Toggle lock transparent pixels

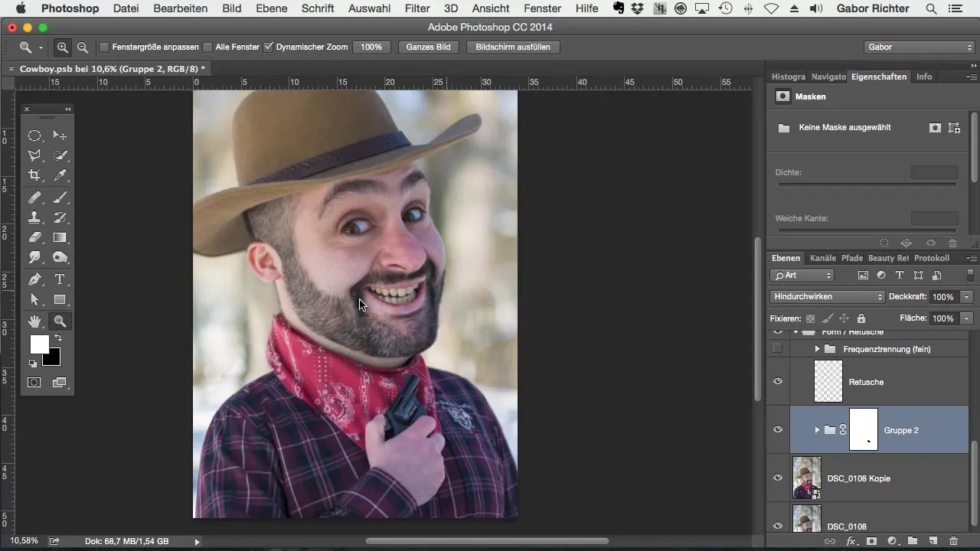click(810, 318)
